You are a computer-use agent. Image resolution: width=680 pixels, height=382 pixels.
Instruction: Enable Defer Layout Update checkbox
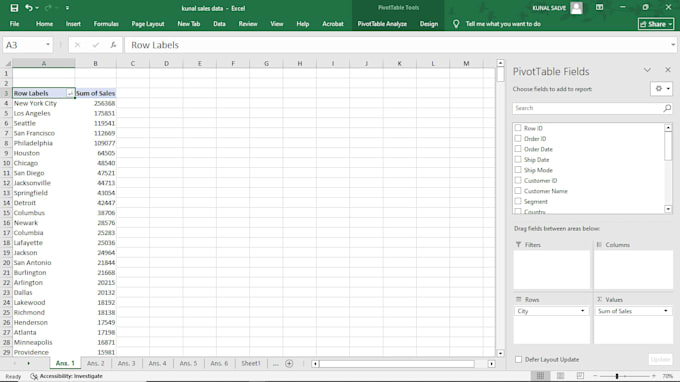518,359
